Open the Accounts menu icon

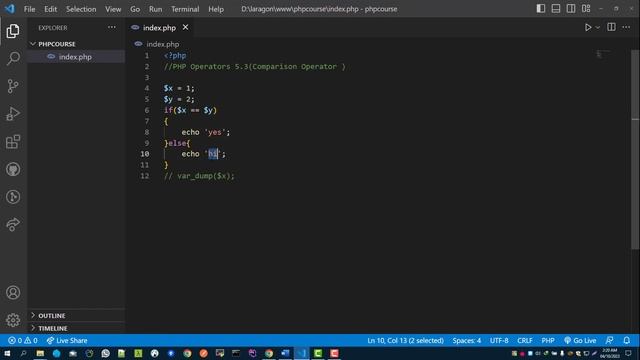tap(13, 293)
